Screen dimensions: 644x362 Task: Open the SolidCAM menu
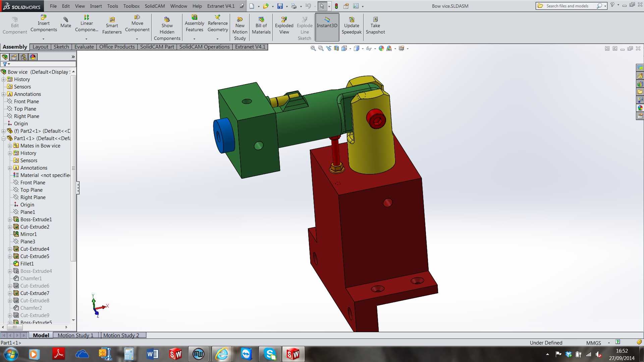click(x=155, y=6)
